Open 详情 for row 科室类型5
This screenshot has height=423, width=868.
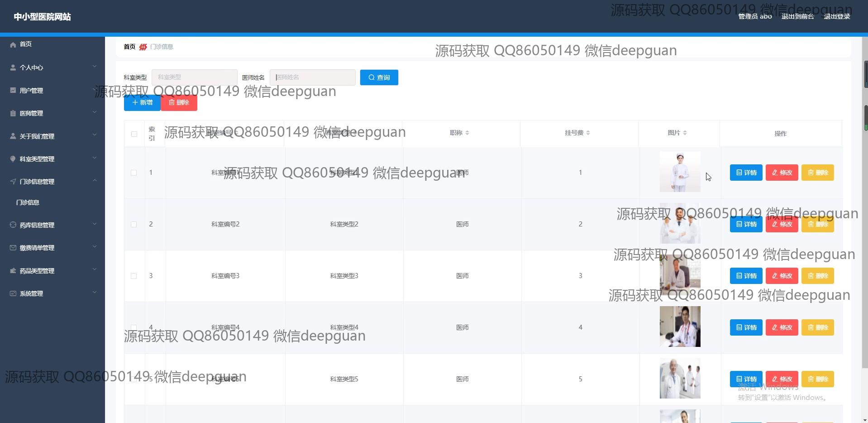(746, 379)
